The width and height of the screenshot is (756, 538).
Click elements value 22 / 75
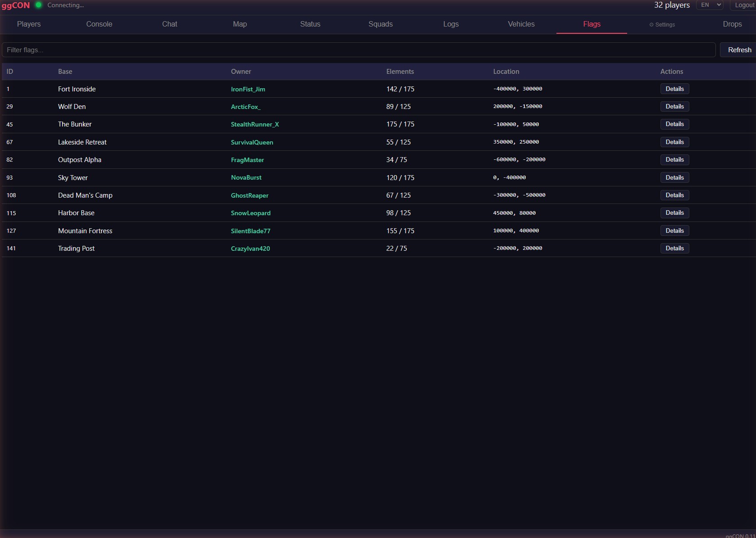tap(396, 249)
